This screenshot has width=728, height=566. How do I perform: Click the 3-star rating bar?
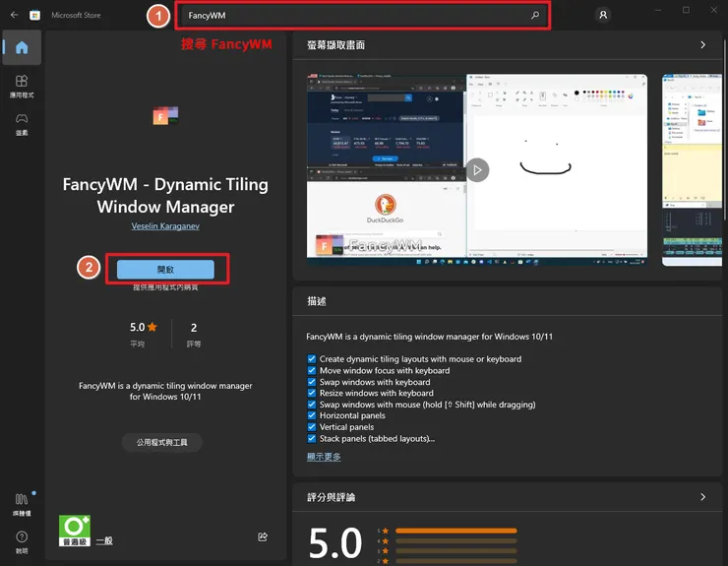click(x=455, y=551)
